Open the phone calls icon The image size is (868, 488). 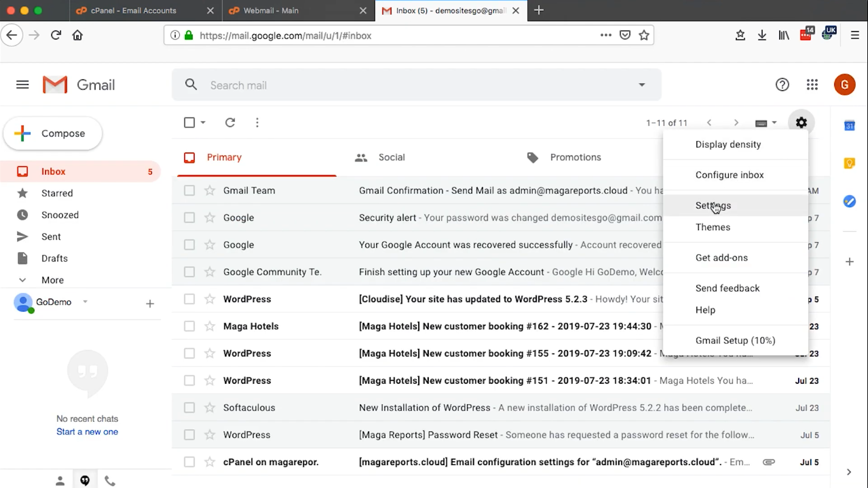click(x=110, y=481)
